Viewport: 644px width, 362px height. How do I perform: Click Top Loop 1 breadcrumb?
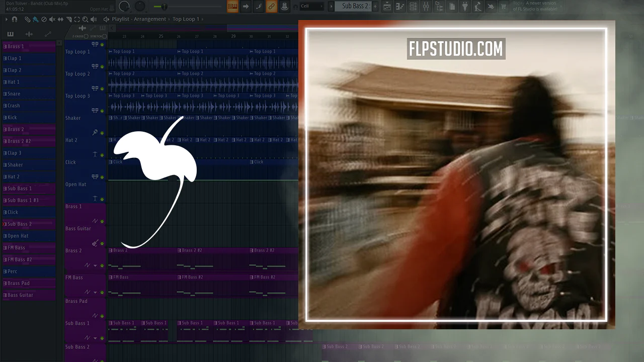click(x=186, y=19)
